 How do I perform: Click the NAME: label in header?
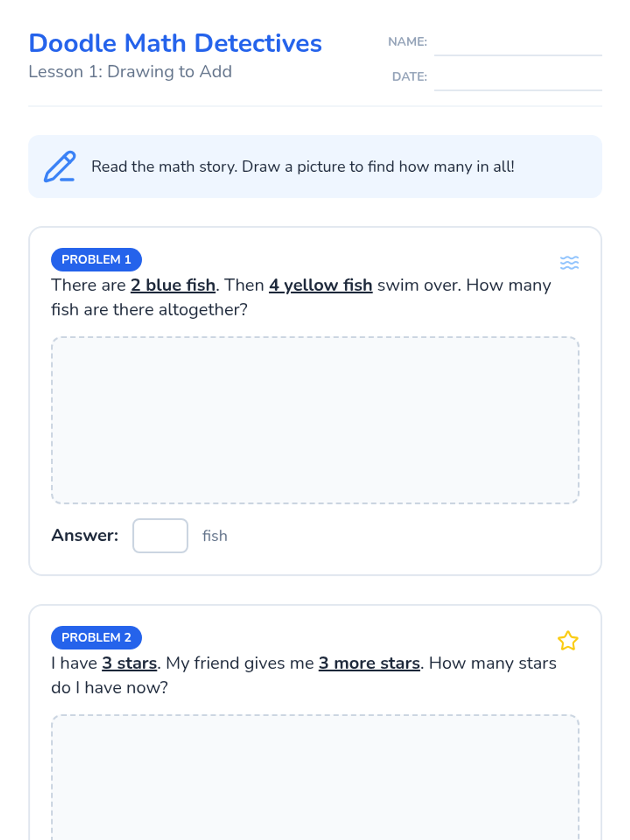click(407, 41)
